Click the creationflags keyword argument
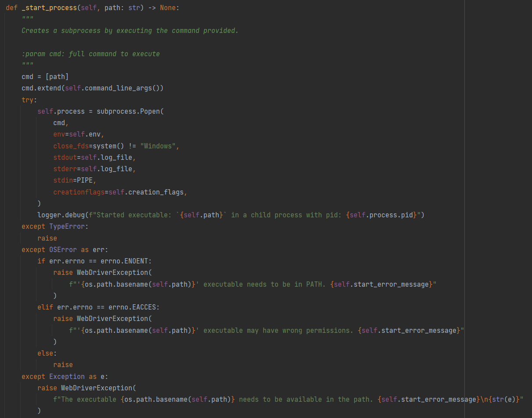Viewport: 532px width, 418px height. point(79,192)
